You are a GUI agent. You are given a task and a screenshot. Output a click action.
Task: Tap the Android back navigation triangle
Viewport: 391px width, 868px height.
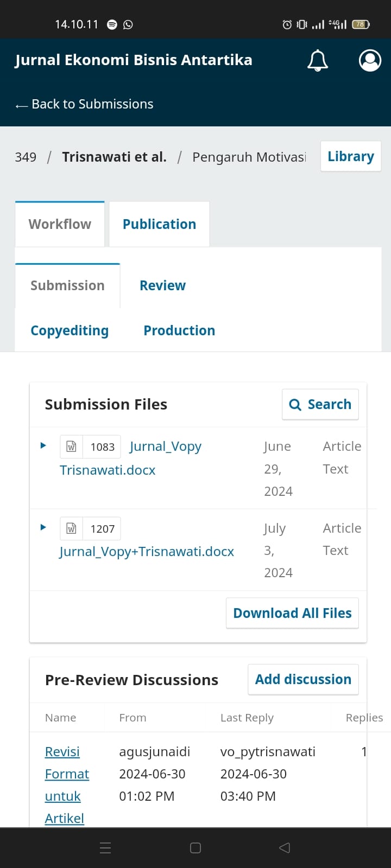285,847
